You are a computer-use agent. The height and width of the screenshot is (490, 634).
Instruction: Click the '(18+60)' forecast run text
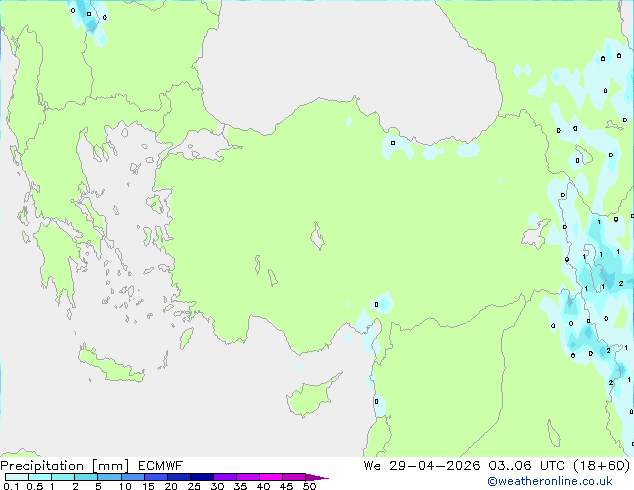pyautogui.click(x=602, y=466)
